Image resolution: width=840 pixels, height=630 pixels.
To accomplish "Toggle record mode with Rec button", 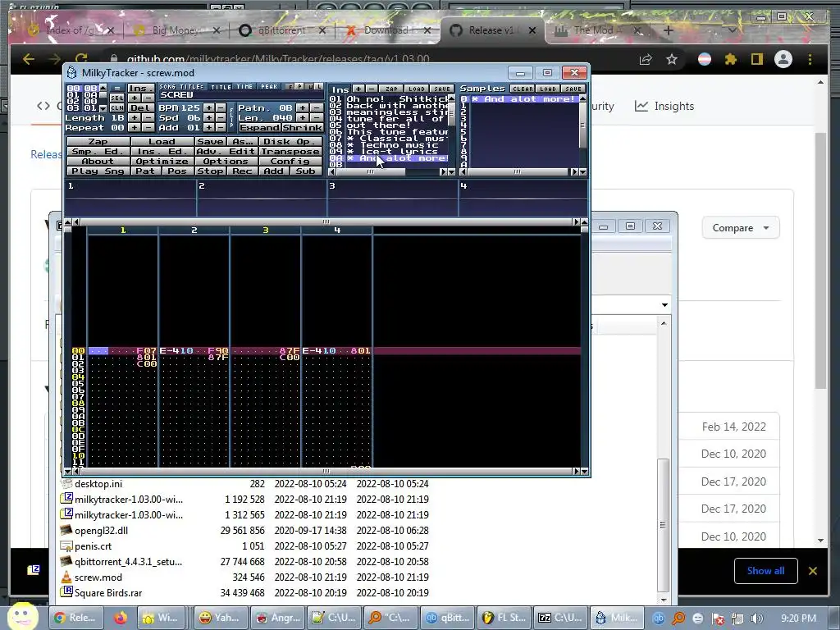I will click(x=242, y=171).
